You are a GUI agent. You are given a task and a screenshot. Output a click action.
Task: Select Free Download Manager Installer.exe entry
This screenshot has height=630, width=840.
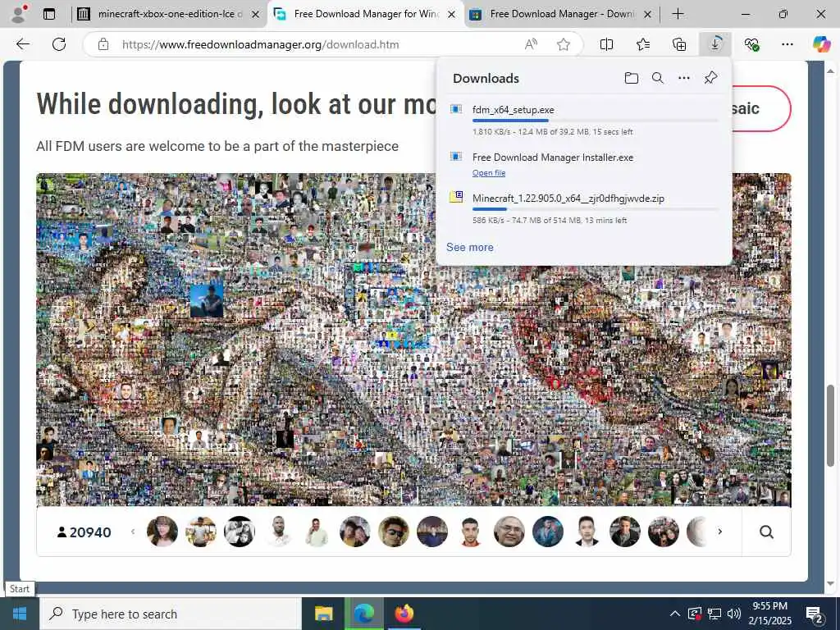tap(584, 164)
